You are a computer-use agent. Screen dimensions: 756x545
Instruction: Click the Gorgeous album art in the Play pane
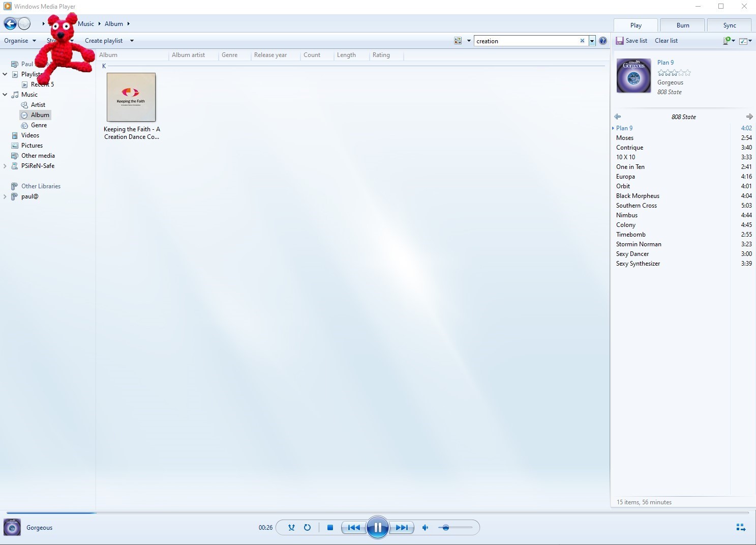coord(633,76)
